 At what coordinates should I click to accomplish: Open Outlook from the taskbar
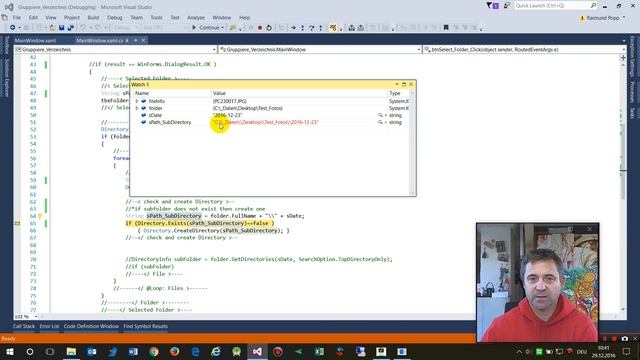pyautogui.click(x=92, y=351)
